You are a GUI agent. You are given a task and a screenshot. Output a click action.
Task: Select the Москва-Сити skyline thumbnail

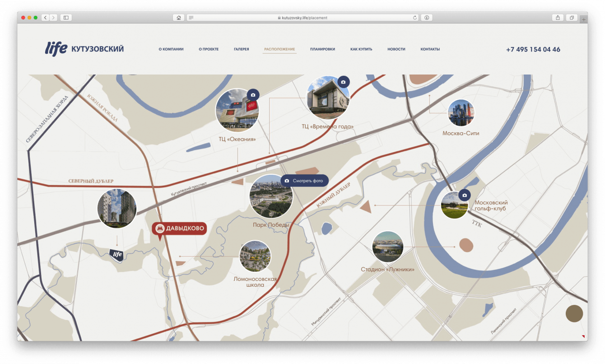(x=461, y=113)
